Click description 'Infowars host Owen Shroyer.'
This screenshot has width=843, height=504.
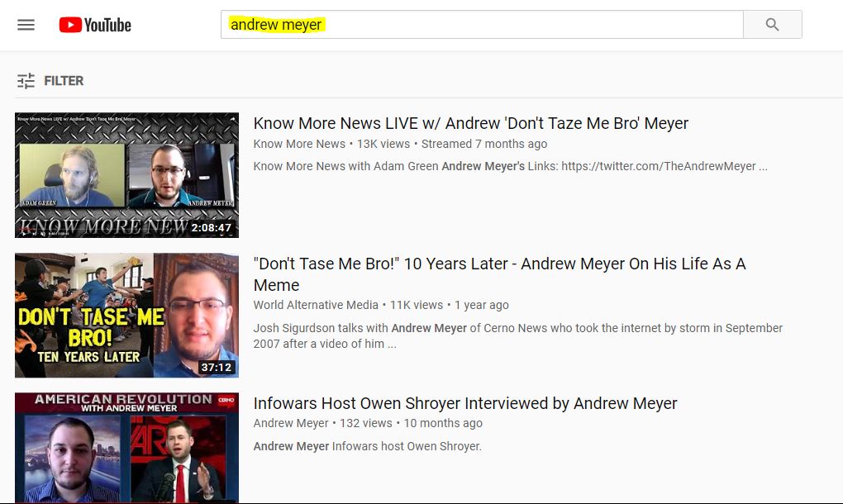(368, 446)
